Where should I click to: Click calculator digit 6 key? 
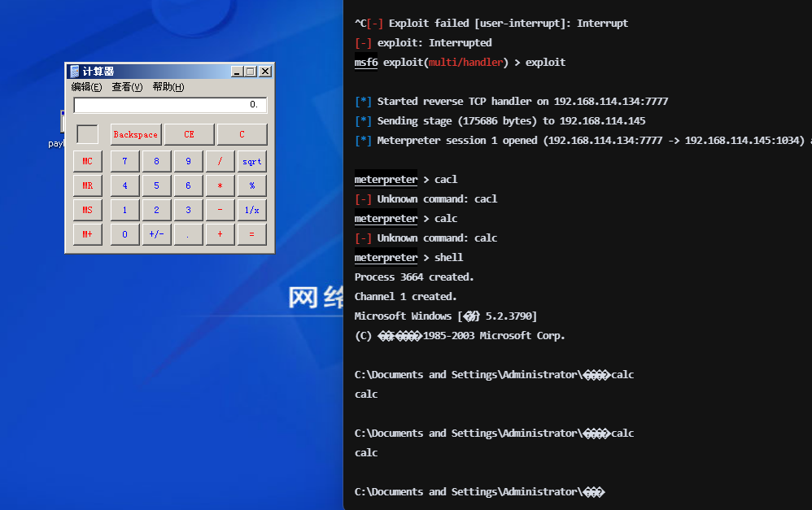point(188,186)
